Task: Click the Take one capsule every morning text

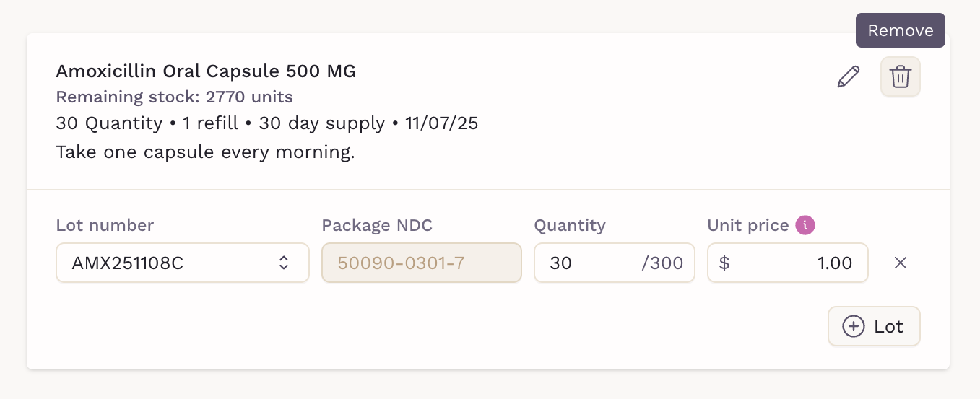Action: tap(205, 153)
